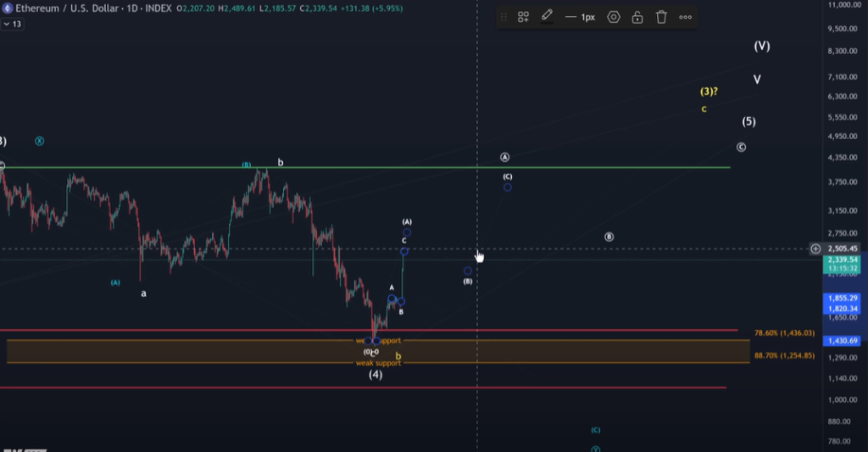
Task: Select the lowest red horizontal line
Action: tap(363, 388)
